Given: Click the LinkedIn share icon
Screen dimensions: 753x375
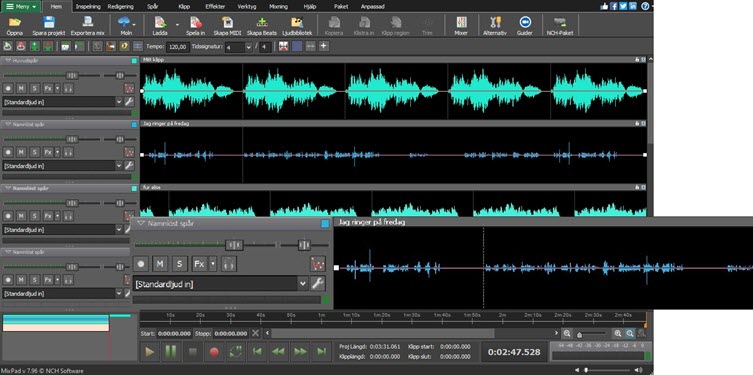Looking at the screenshot, I should tap(632, 6).
